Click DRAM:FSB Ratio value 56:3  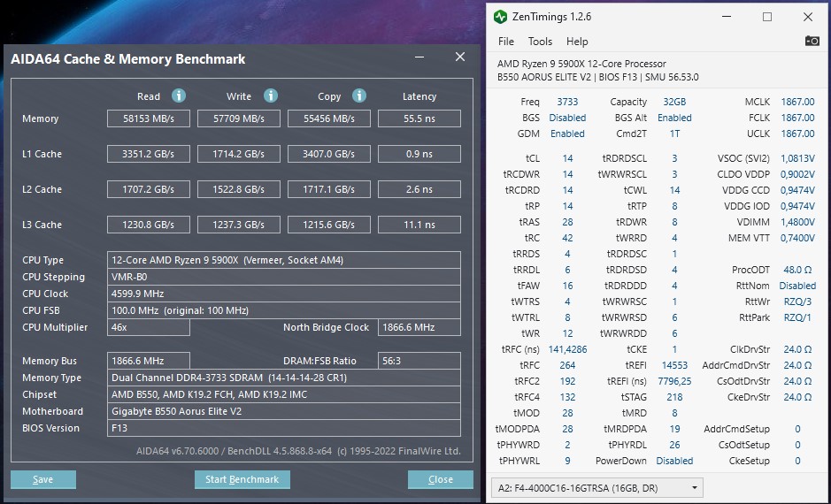point(419,361)
